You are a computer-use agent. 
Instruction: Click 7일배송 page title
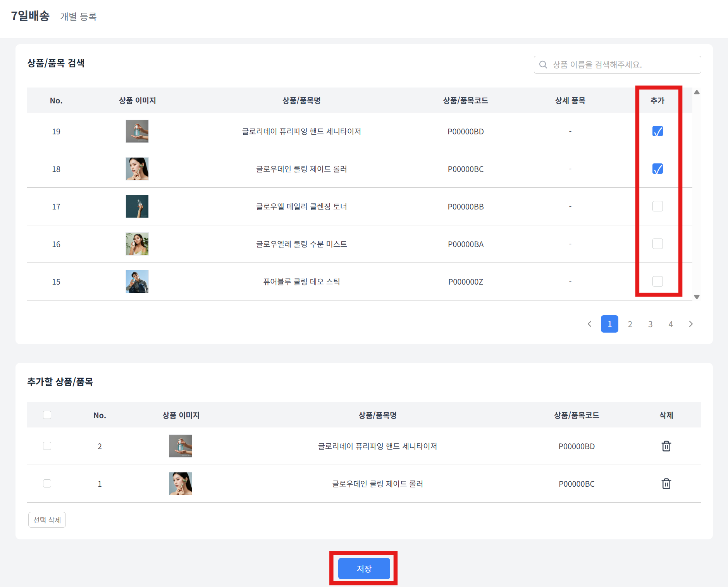(x=30, y=16)
